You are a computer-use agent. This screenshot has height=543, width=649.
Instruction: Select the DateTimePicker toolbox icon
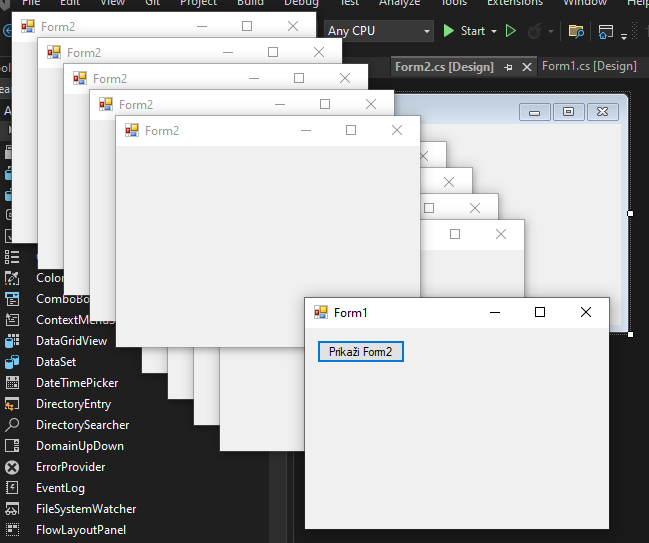[13, 383]
